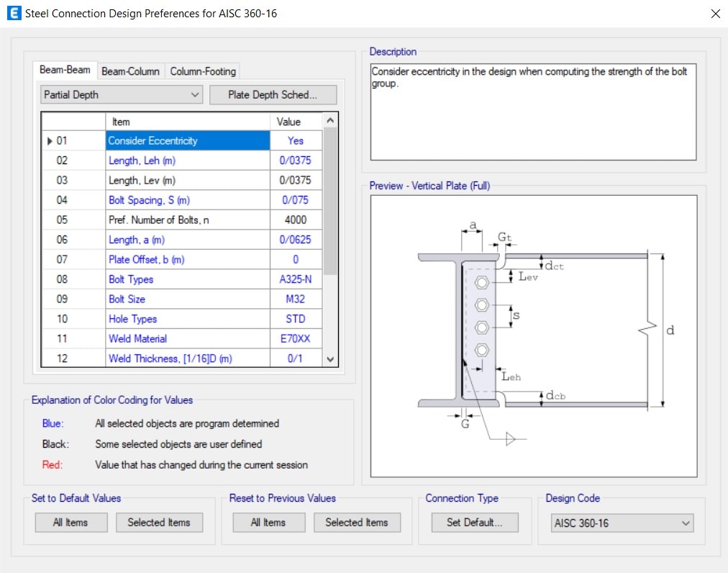The image size is (728, 573).
Task: Click the Hole Types value STD
Action: point(296,319)
